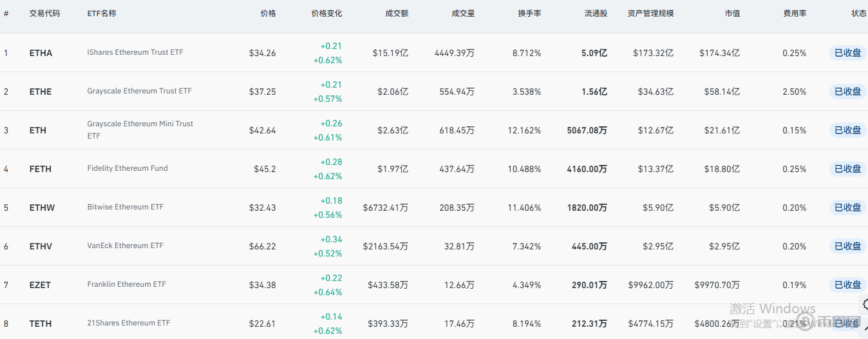Select the VanEck Ethereum ETF row
This screenshot has width=868, height=339.
click(x=126, y=246)
